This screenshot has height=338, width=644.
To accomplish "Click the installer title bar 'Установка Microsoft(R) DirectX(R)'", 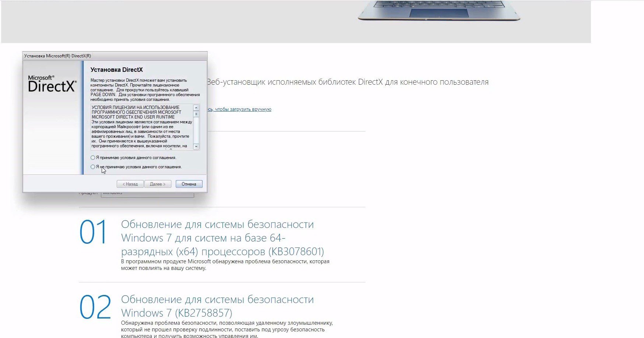I will (115, 56).
